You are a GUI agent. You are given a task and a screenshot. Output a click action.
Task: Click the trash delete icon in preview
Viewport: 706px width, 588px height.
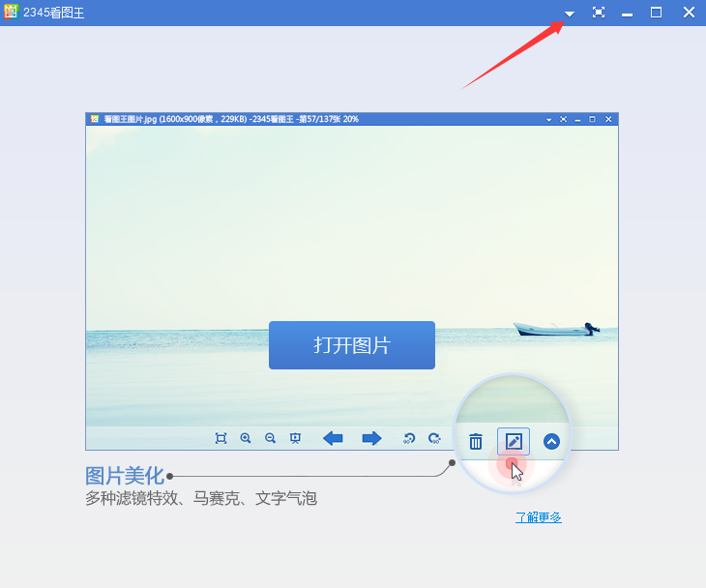pyautogui.click(x=476, y=442)
